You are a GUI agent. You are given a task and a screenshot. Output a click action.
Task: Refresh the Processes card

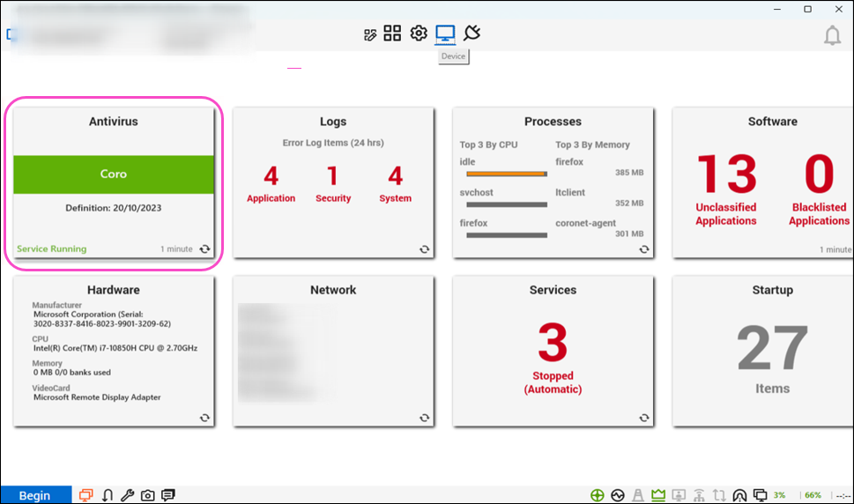click(643, 248)
